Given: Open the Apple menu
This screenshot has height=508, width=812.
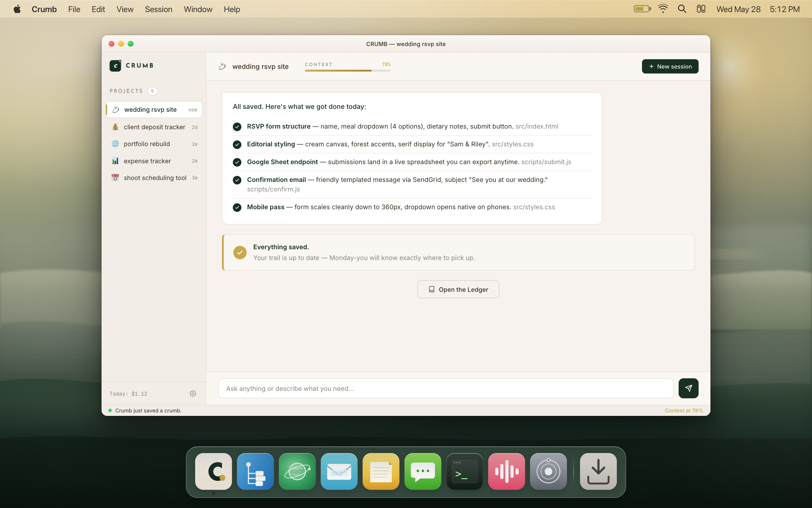Looking at the screenshot, I should point(17,9).
